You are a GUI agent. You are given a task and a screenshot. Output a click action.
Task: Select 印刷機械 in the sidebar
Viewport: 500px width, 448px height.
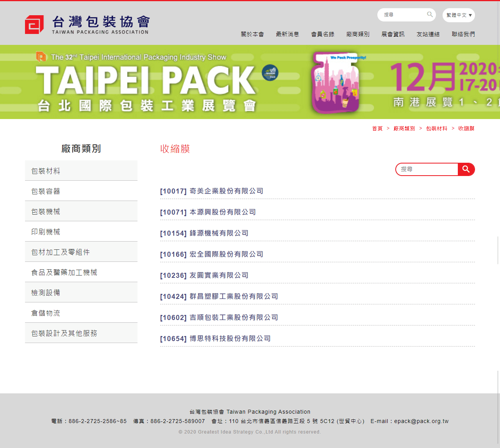coord(81,231)
